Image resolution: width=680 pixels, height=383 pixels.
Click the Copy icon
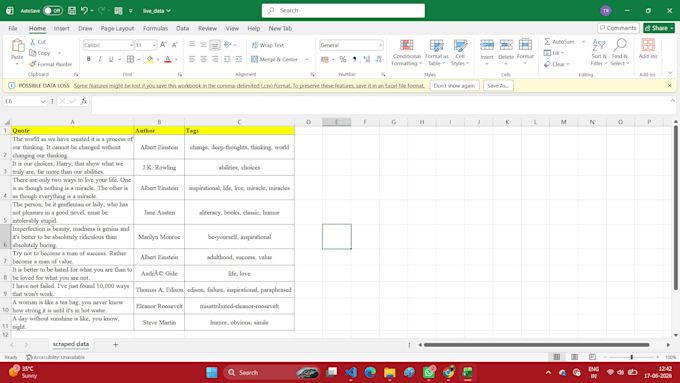pos(33,53)
